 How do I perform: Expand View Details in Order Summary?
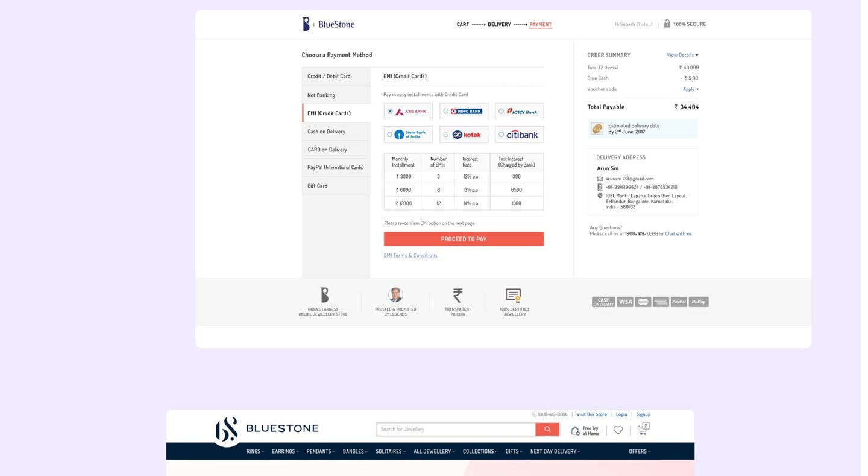682,55
